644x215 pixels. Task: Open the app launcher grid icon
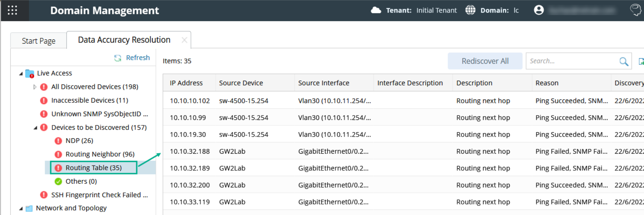(x=12, y=10)
